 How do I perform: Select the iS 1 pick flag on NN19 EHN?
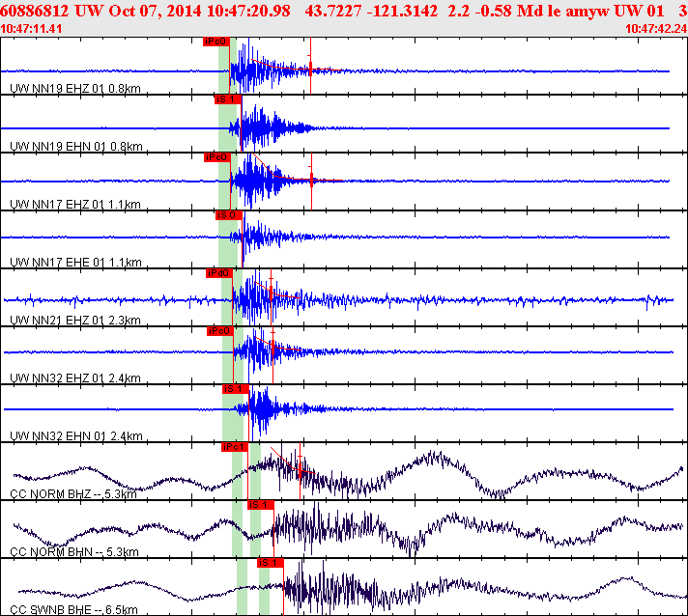(x=226, y=98)
